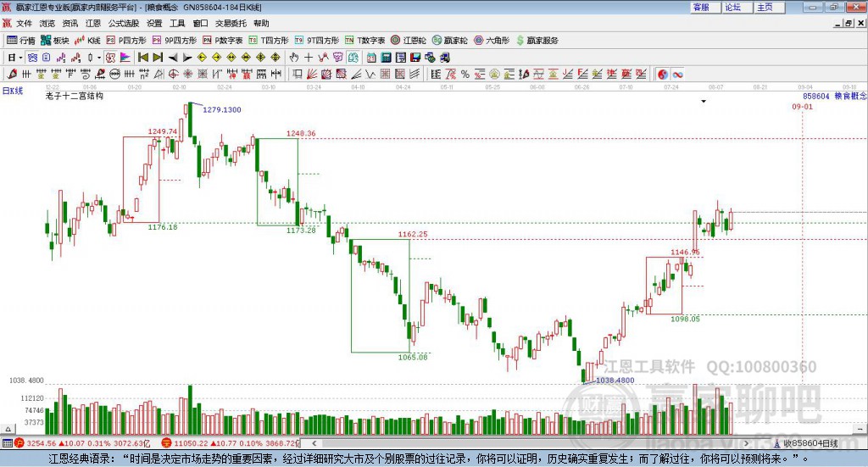Click the 沪 index status entry

[x=82, y=443]
